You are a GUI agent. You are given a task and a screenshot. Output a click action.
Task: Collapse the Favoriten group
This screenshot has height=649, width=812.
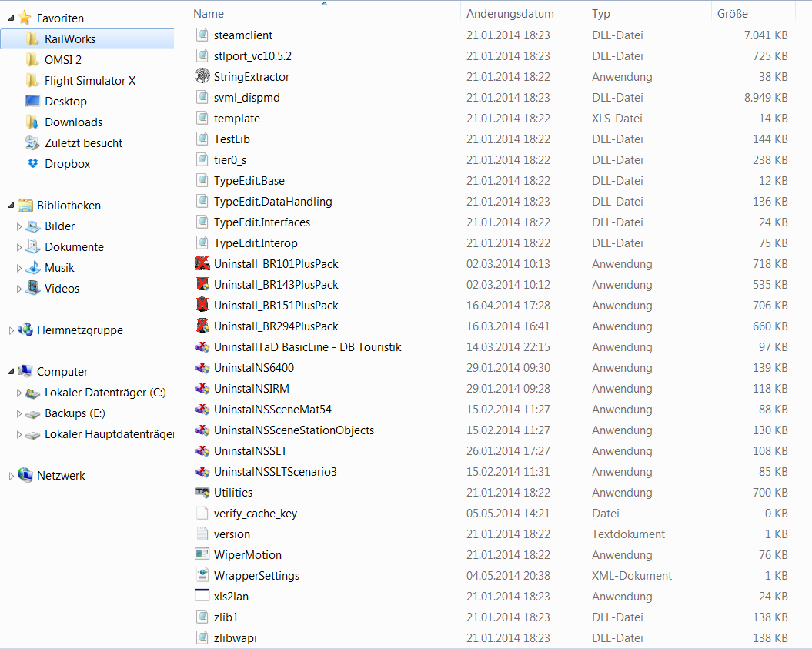pyautogui.click(x=11, y=18)
